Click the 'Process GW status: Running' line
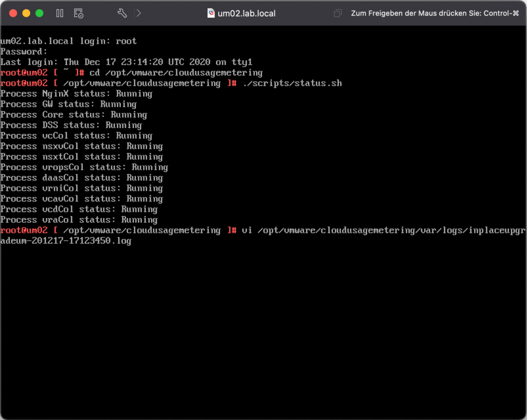Screen dimensions: 527x420 pos(68,104)
